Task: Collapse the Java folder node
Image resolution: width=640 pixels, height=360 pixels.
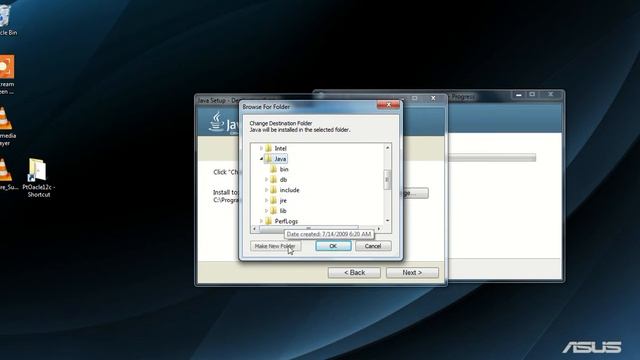Action: point(261,159)
